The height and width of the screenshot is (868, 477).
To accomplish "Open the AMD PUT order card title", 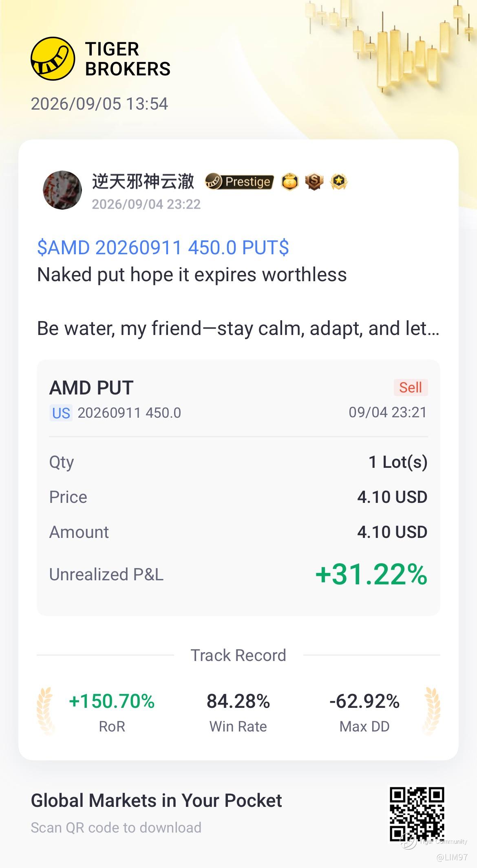I will pos(91,388).
